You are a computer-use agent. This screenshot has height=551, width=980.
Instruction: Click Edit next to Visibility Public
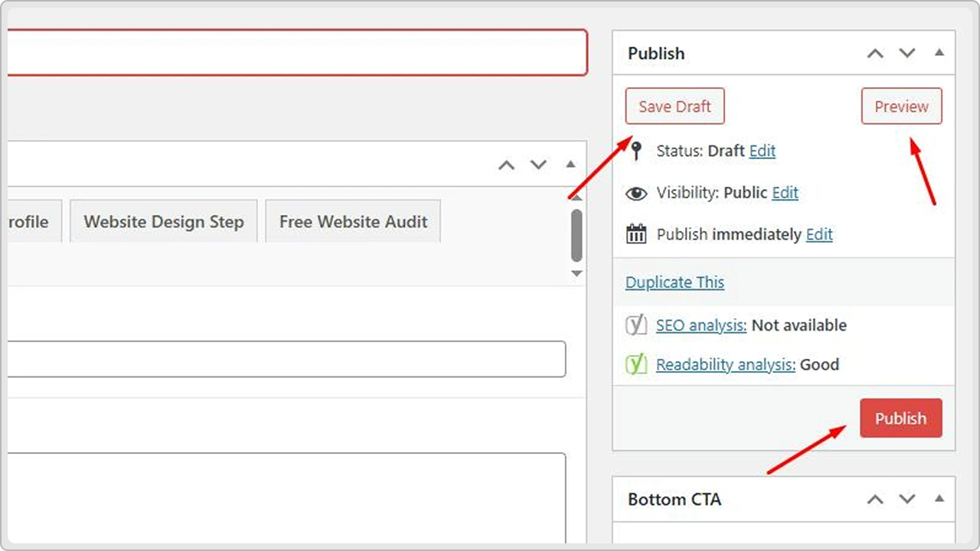(785, 193)
